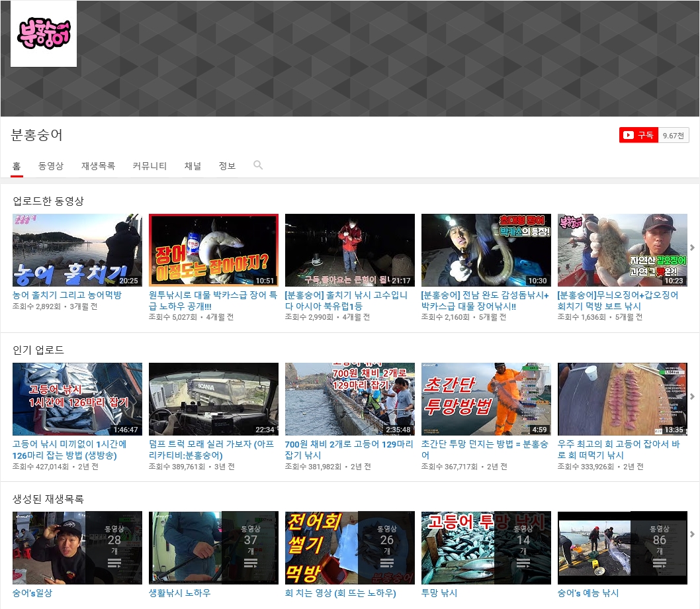Expand uploaded videos row with right arrow
The width and height of the screenshot is (700, 609).
pyautogui.click(x=692, y=248)
